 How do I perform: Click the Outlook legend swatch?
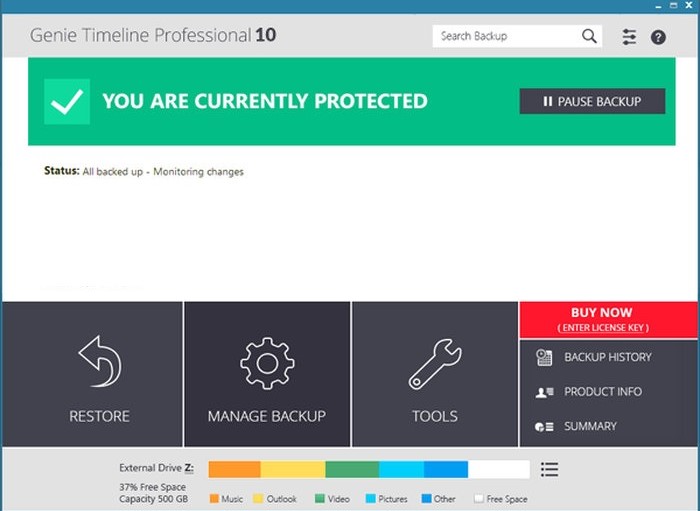click(258, 499)
